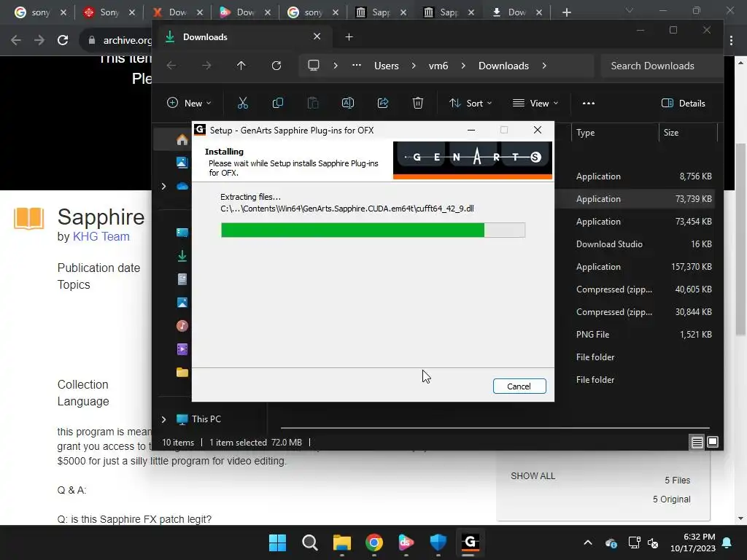
Task: Open the clock showing 6:32 PM
Action: pos(693,542)
